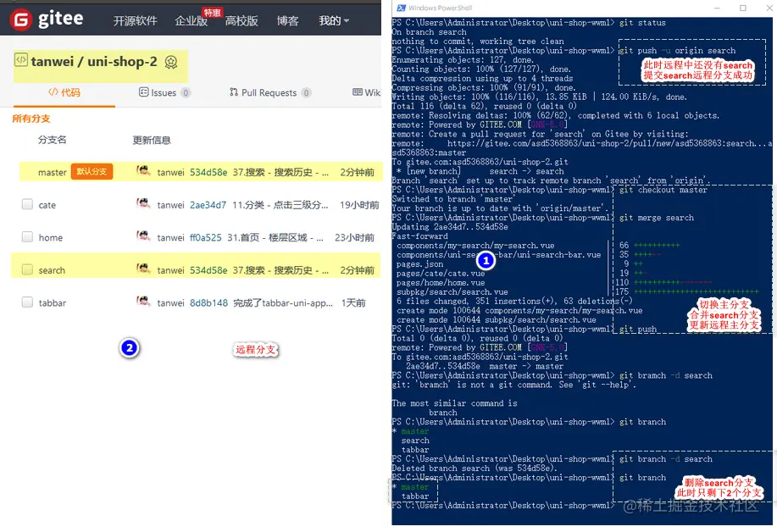This screenshot has width=777, height=532.
Task: Click 'git merge search' command in PowerShell
Action: point(656,218)
